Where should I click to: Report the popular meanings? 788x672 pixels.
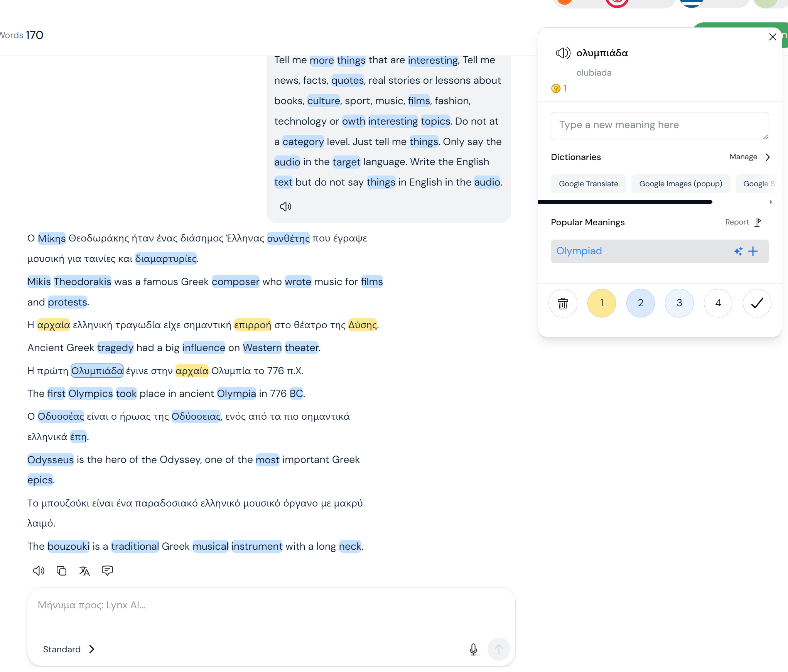(742, 222)
